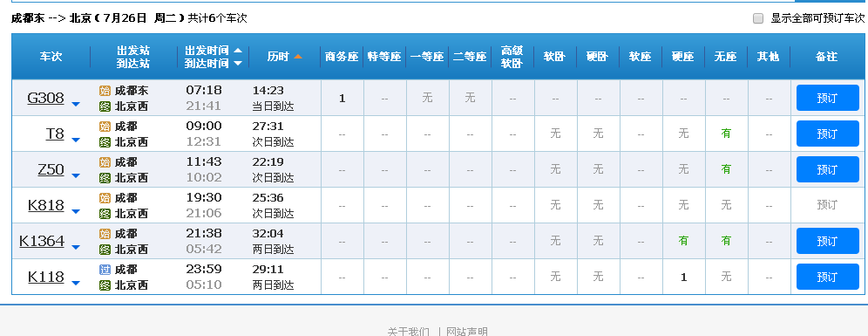
Task: Click disabled 预订 for train K818
Action: tap(827, 205)
